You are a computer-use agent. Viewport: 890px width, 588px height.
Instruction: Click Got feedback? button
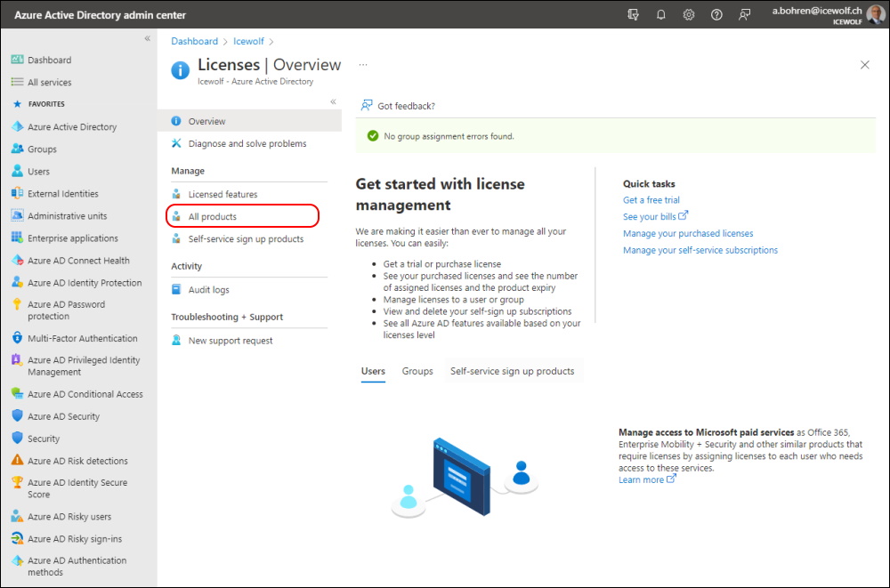(x=398, y=106)
